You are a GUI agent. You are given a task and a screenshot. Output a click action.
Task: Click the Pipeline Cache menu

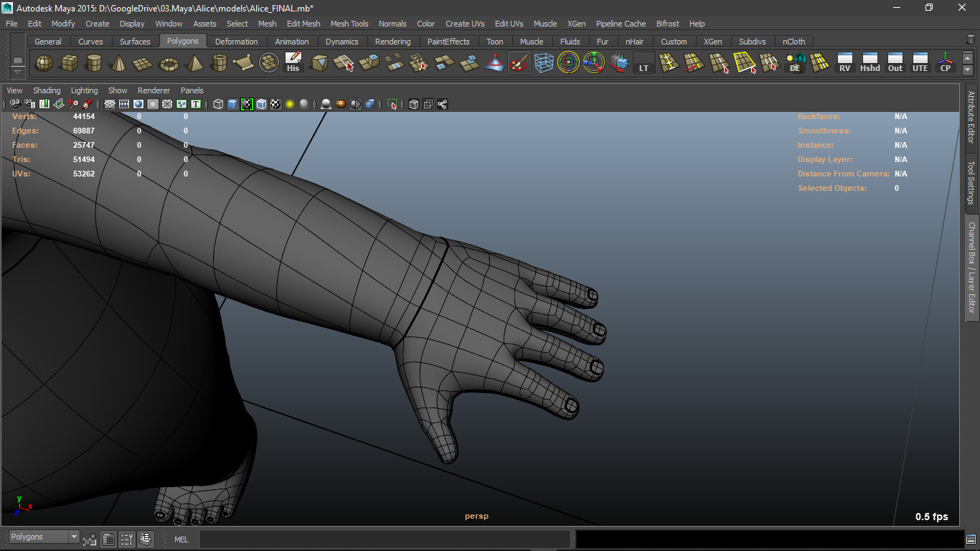[x=621, y=24]
